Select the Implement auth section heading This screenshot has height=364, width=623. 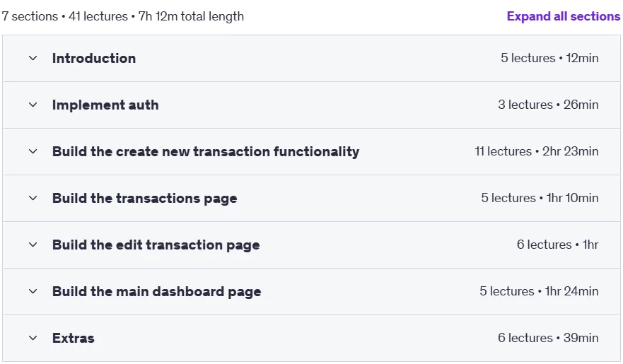coord(105,105)
